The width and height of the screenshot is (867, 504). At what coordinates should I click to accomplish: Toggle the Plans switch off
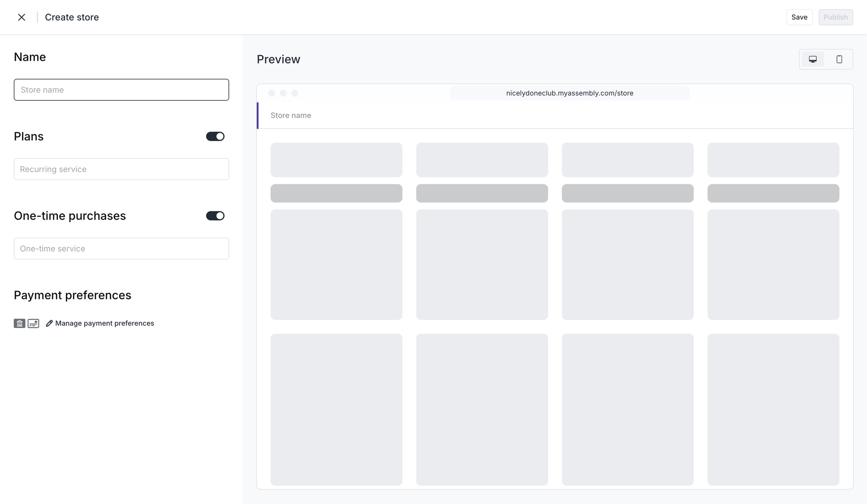click(x=215, y=137)
